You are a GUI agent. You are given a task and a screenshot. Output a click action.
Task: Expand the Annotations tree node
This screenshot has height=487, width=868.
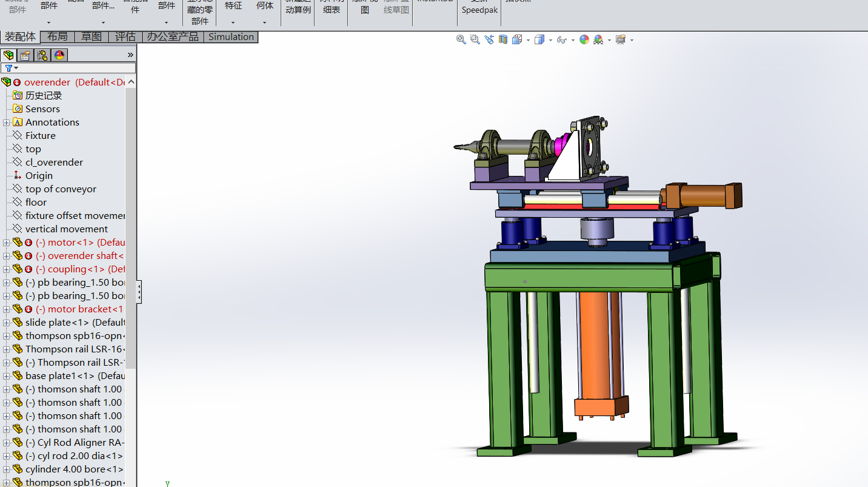7,123
